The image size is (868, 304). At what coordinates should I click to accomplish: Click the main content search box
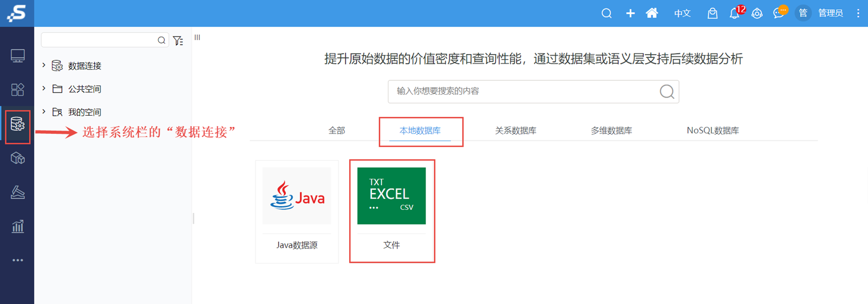pos(533,92)
